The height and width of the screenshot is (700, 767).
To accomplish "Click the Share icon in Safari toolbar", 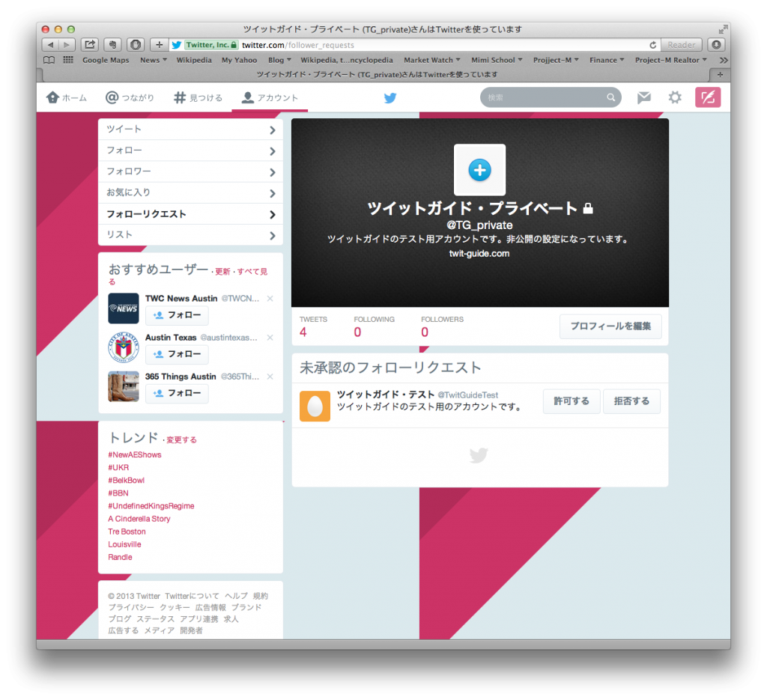I will 90,45.
